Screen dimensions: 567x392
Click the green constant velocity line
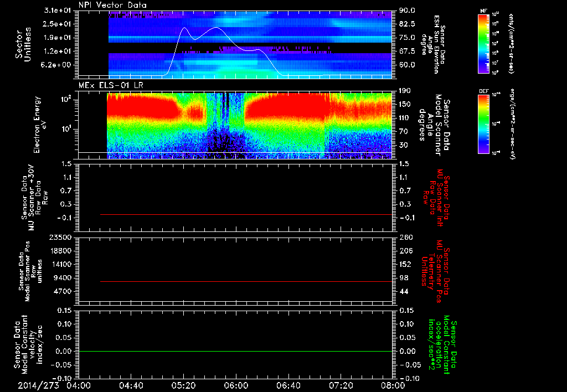pos(235,351)
